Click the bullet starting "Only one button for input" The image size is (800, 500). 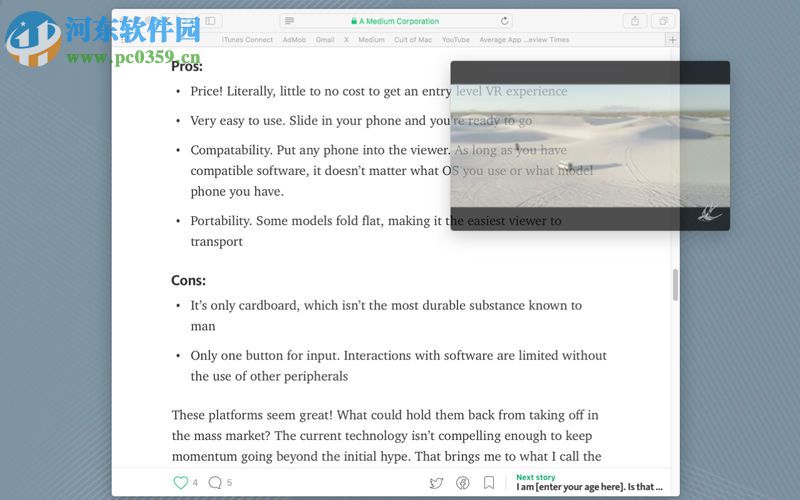pos(398,365)
